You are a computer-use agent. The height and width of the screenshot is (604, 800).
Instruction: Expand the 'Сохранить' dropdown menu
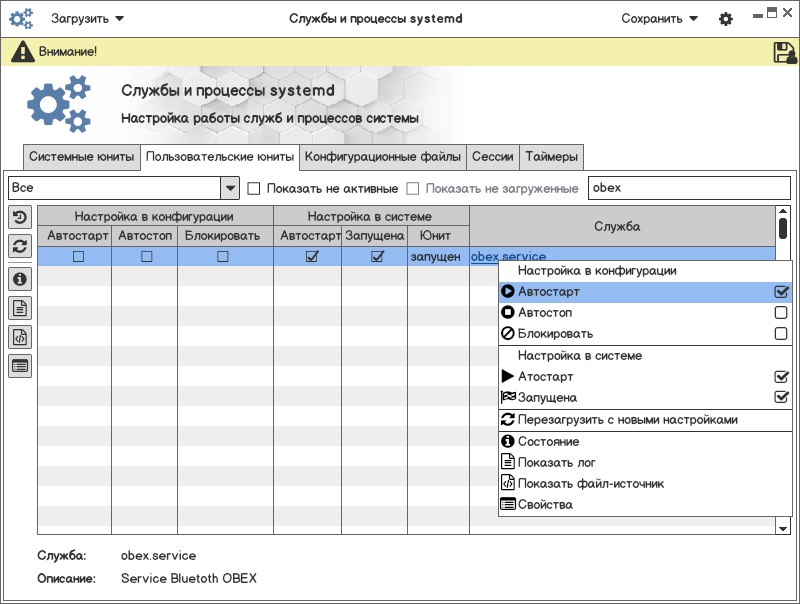659,19
